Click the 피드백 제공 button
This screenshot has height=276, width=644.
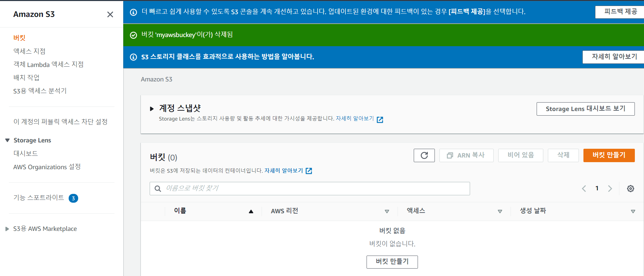(620, 12)
